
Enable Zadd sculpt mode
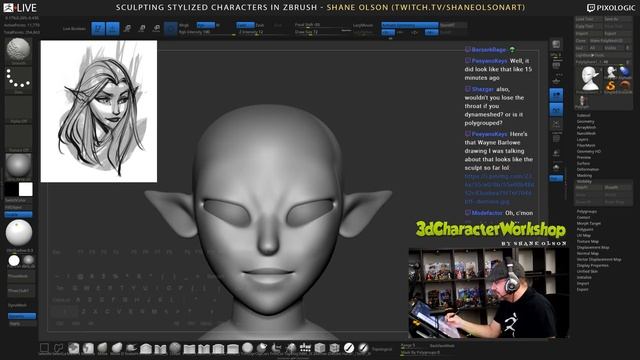point(245,25)
